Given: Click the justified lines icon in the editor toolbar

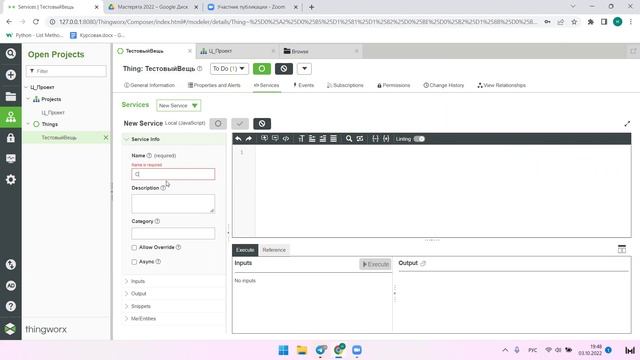Looking at the screenshot, I should 333,139.
